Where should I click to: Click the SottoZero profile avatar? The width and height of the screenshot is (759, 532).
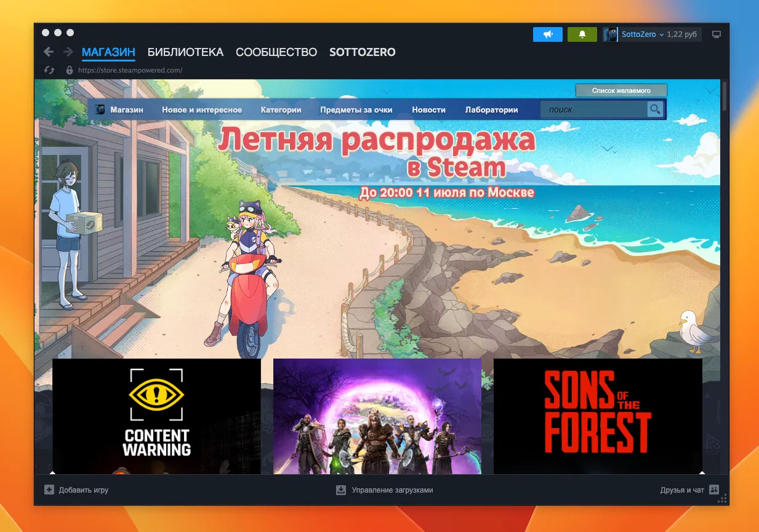tap(610, 34)
